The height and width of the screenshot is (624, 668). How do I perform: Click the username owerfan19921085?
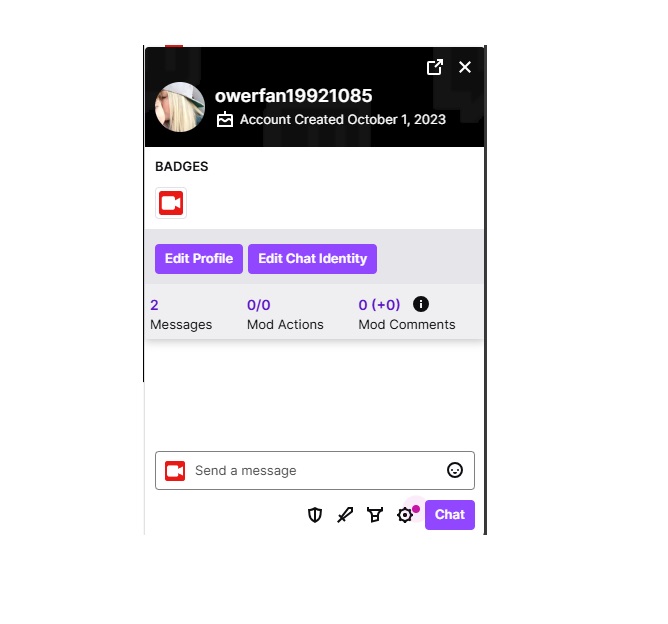(x=293, y=95)
